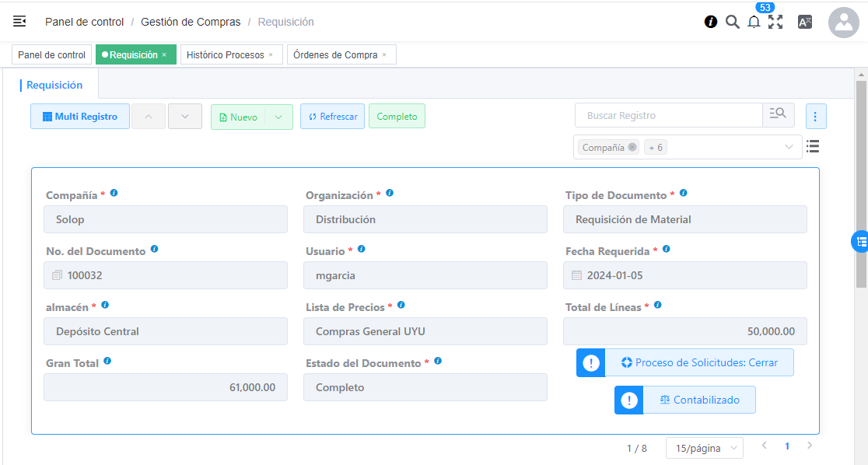Open the field list options icon
This screenshot has width=868, height=465.
click(813, 146)
